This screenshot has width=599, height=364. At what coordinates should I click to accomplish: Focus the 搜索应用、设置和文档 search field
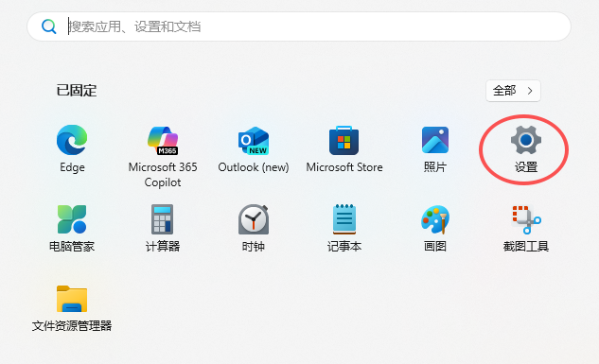pyautogui.click(x=299, y=26)
